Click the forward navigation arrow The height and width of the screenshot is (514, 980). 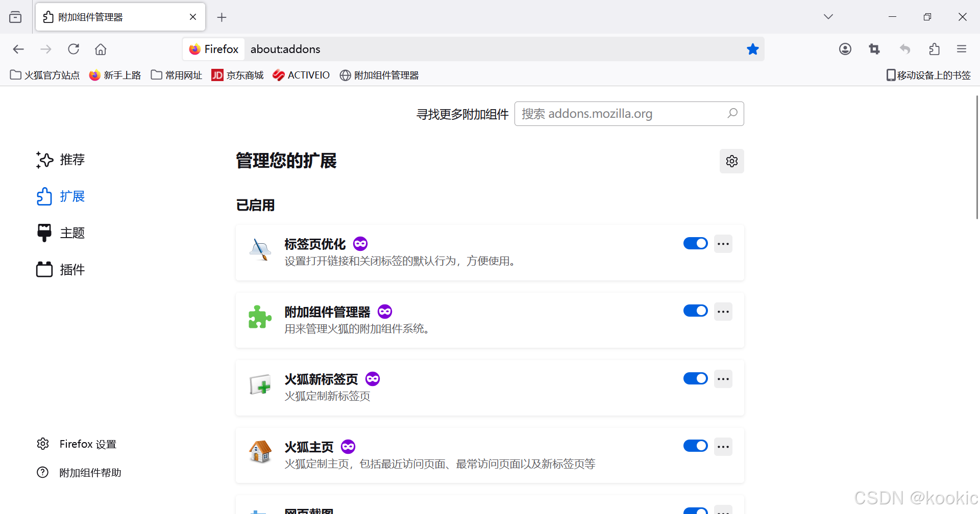click(46, 49)
